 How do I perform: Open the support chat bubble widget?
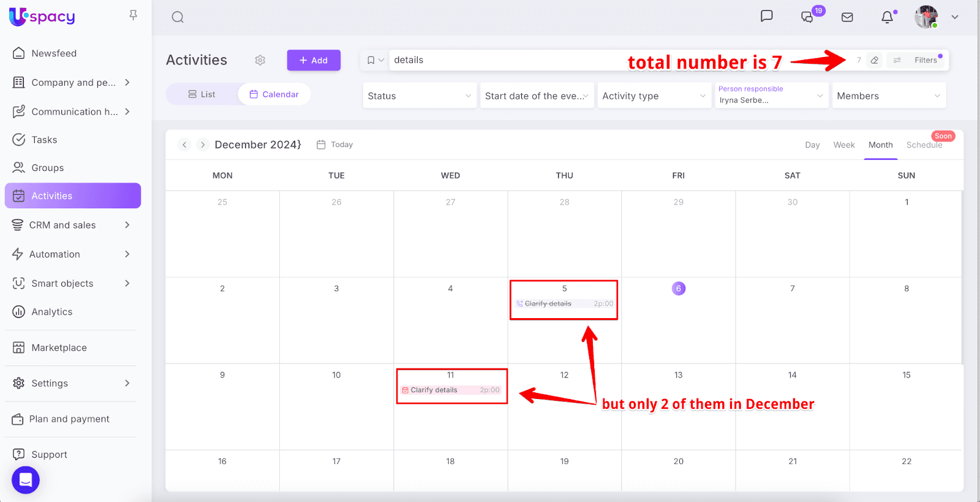pyautogui.click(x=26, y=480)
